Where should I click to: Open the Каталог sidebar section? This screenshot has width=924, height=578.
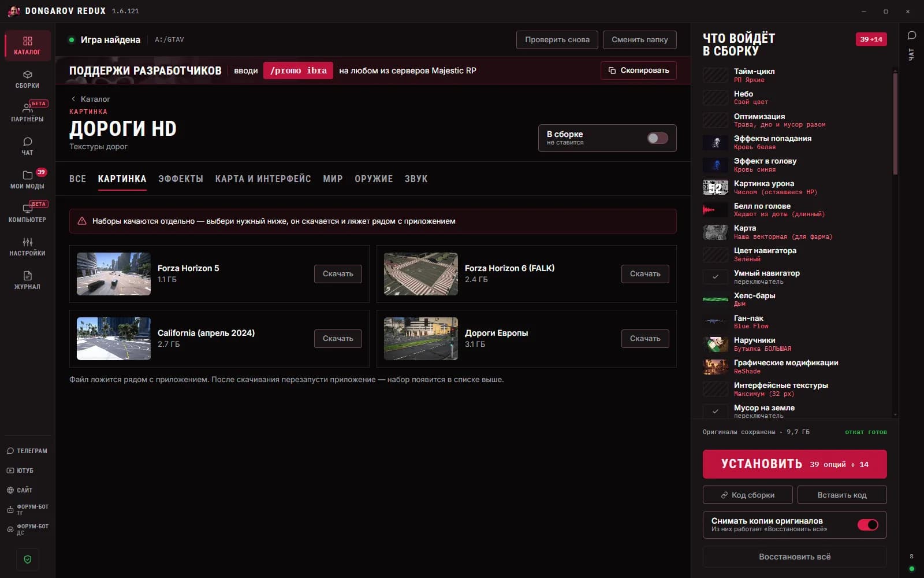pos(27,46)
